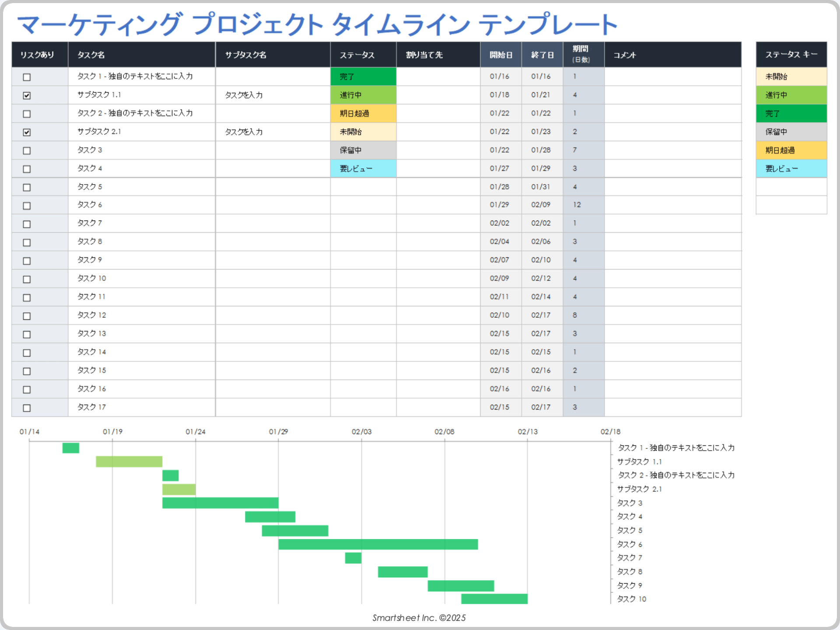Click the タスク名 column header
Screen dimensions: 840x630
pos(142,55)
